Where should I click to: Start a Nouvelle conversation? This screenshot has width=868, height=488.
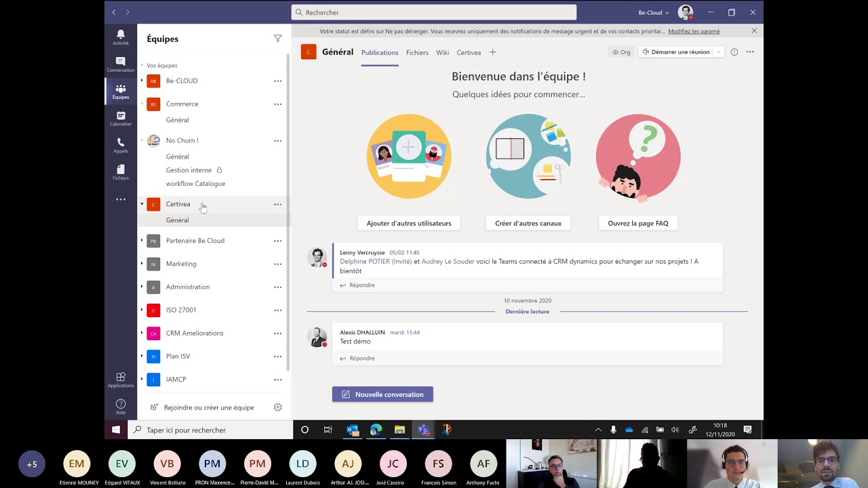[382, 394]
